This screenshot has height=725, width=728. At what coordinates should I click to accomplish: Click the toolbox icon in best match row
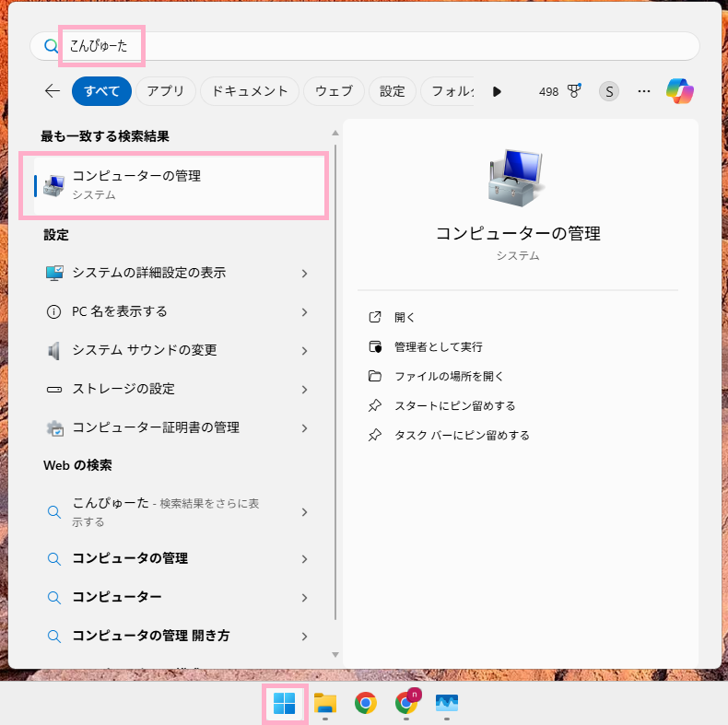point(54,186)
